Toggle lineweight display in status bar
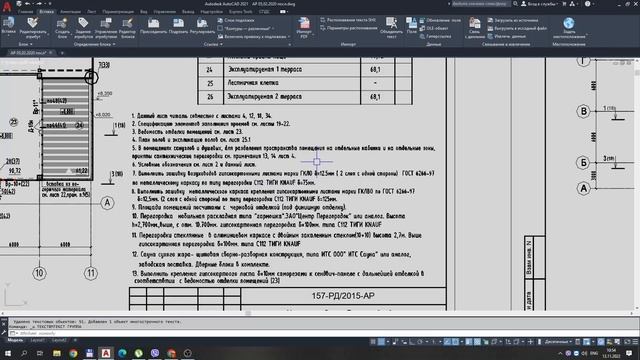 click(x=469, y=342)
